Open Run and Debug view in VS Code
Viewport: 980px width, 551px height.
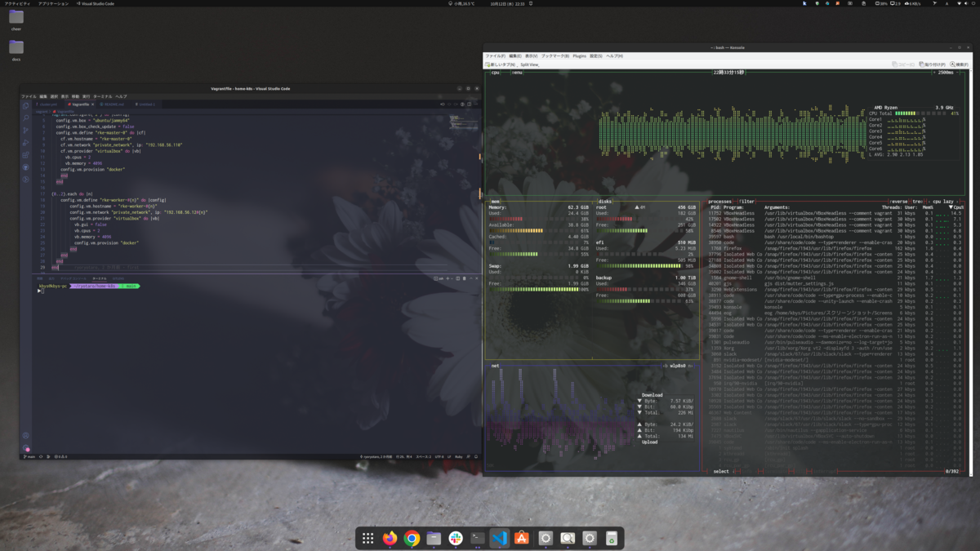click(25, 142)
